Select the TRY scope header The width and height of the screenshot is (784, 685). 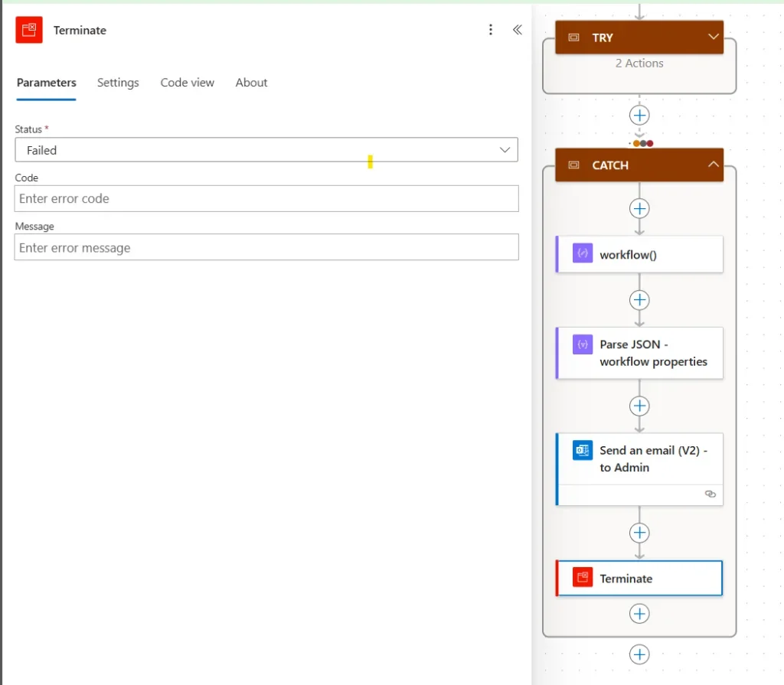[x=639, y=38]
